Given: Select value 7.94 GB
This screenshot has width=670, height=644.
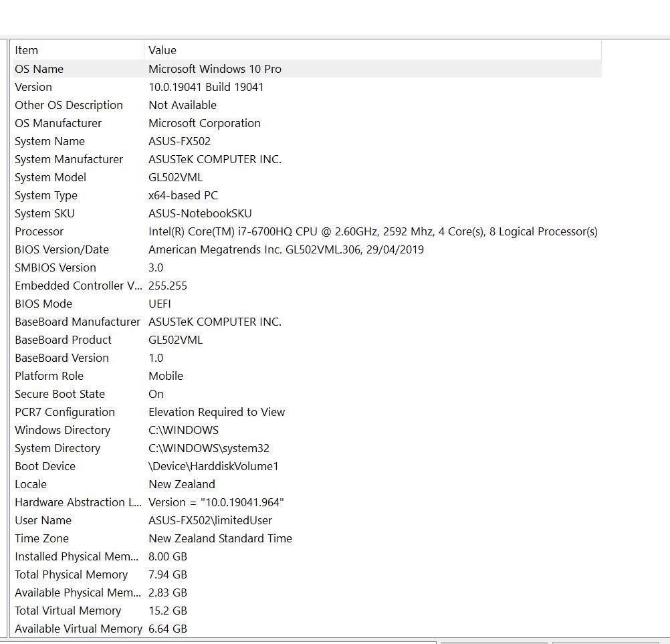Looking at the screenshot, I should click(168, 574).
